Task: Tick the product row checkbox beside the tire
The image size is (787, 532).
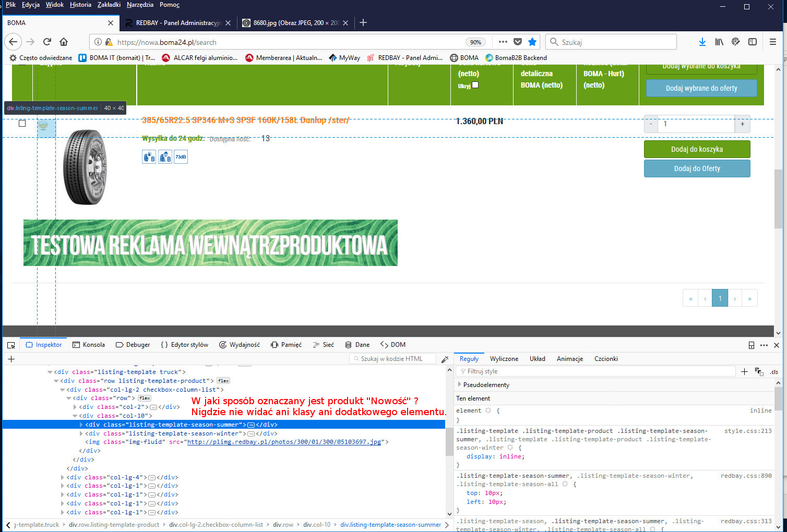Action: point(22,124)
